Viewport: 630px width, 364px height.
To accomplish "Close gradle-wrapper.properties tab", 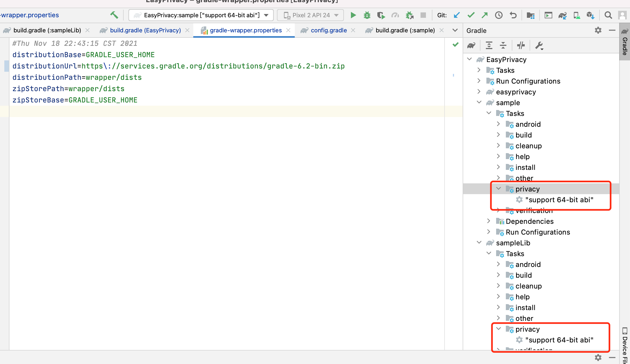I will tap(288, 30).
